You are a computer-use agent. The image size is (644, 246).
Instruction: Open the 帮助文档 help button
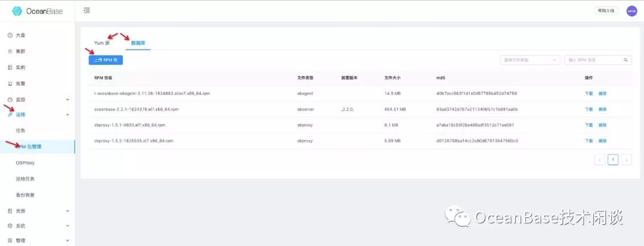606,11
